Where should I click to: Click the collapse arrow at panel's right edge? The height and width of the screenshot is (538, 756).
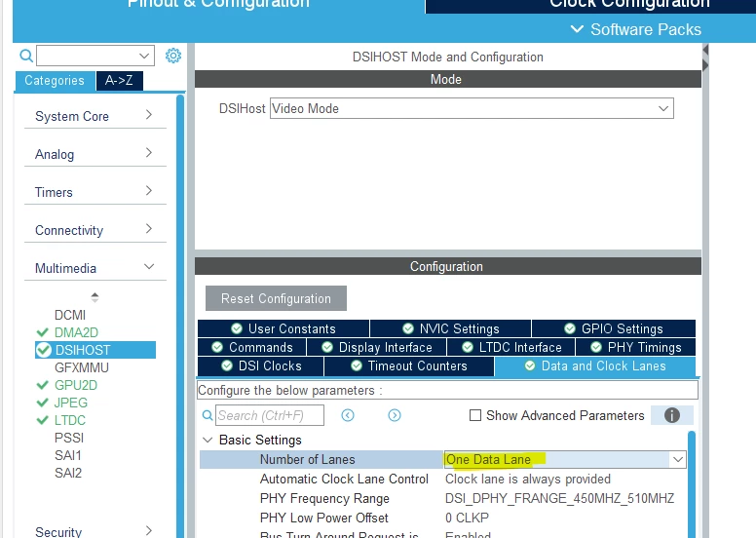(705, 50)
